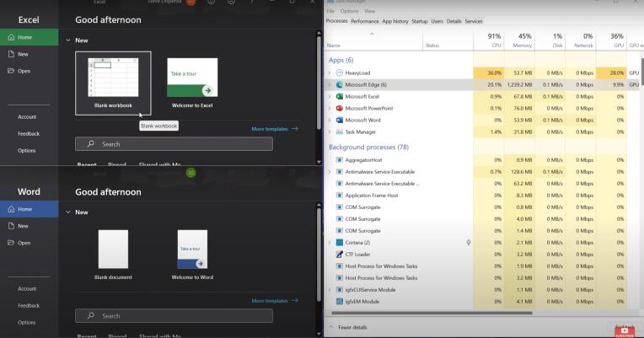The height and width of the screenshot is (338, 644).
Task: Collapse the New section in Word
Action: point(68,212)
